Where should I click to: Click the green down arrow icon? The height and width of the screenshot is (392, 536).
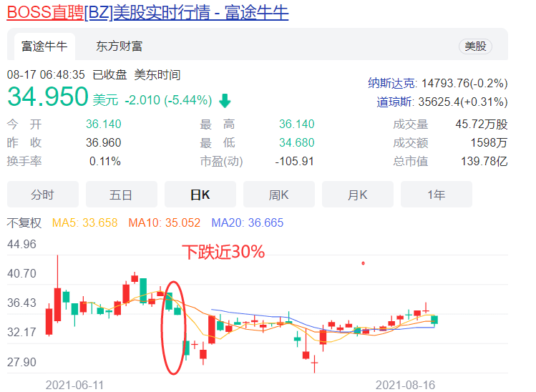[x=225, y=100]
